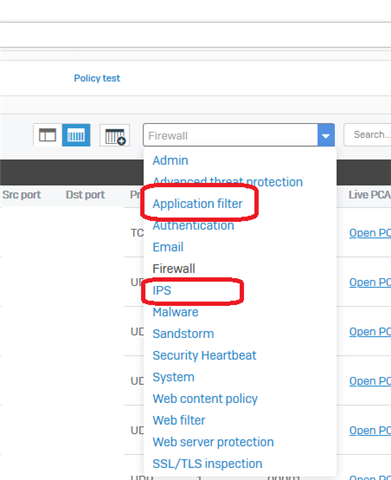Choose Email in the dropdown list
This screenshot has height=480, width=391.
pos(168,247)
